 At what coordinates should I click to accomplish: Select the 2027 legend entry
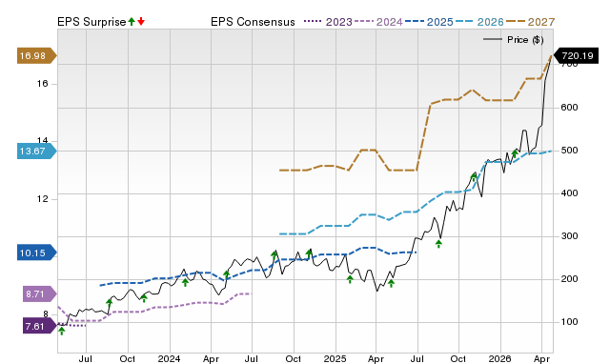click(x=530, y=22)
